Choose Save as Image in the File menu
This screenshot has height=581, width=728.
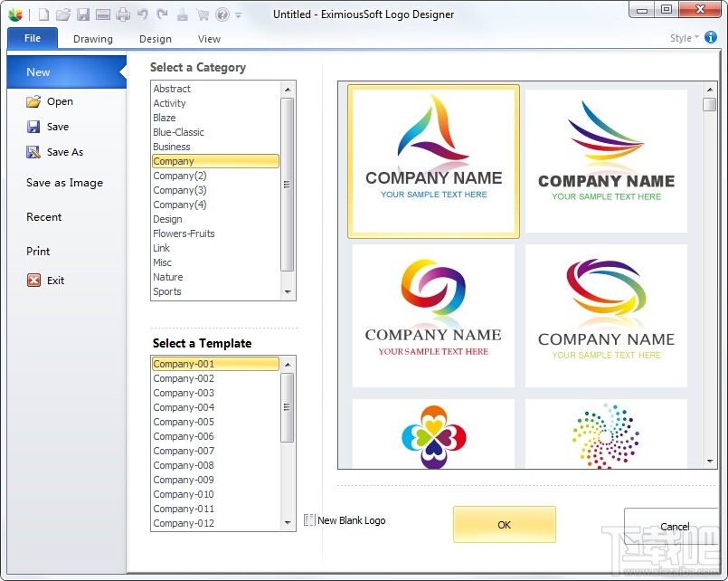point(64,183)
